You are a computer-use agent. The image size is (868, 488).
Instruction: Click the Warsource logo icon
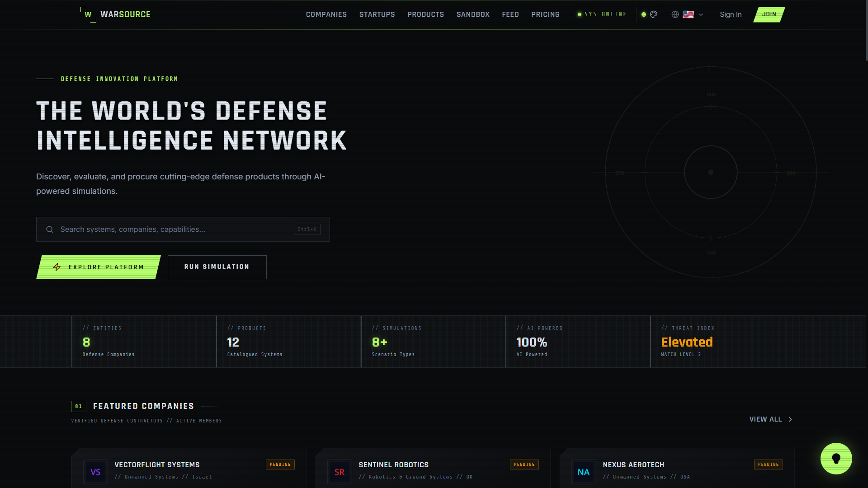point(89,14)
